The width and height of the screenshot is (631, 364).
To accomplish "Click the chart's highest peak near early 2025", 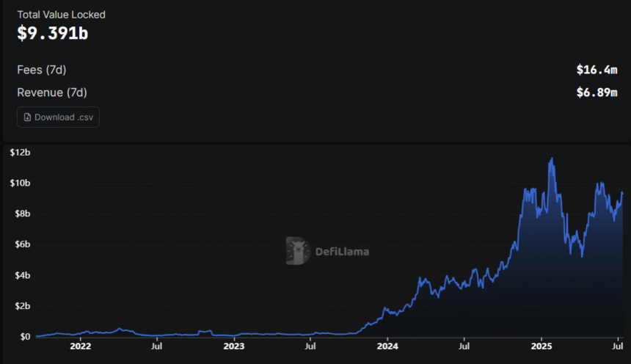I will (x=551, y=159).
